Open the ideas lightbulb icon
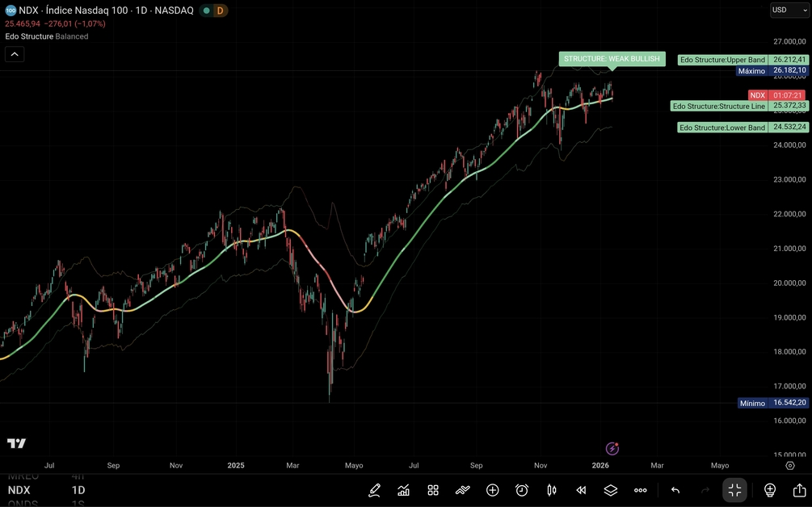Viewport: 812px width, 507px height. (770, 490)
